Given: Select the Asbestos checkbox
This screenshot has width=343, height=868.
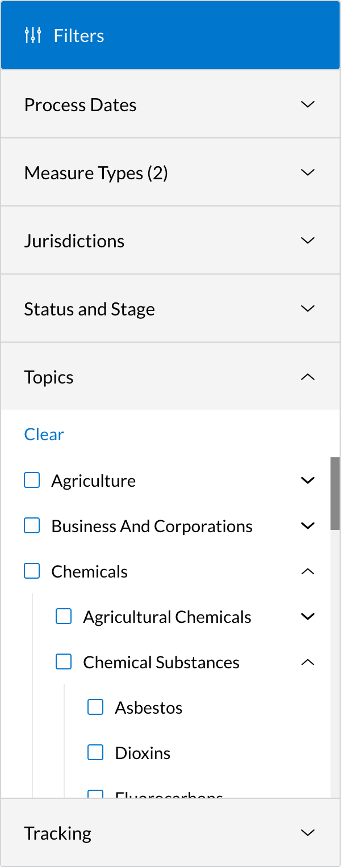Looking at the screenshot, I should coord(95,707).
